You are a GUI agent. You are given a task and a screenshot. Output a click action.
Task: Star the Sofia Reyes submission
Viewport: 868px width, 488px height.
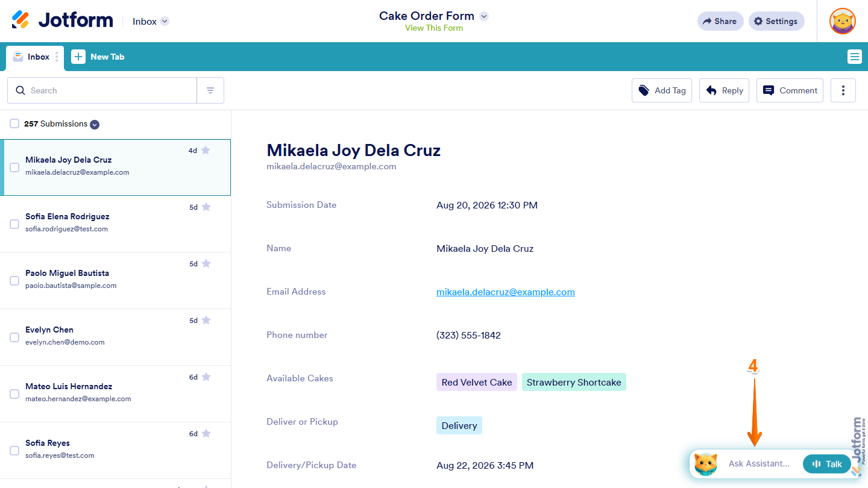pos(206,433)
